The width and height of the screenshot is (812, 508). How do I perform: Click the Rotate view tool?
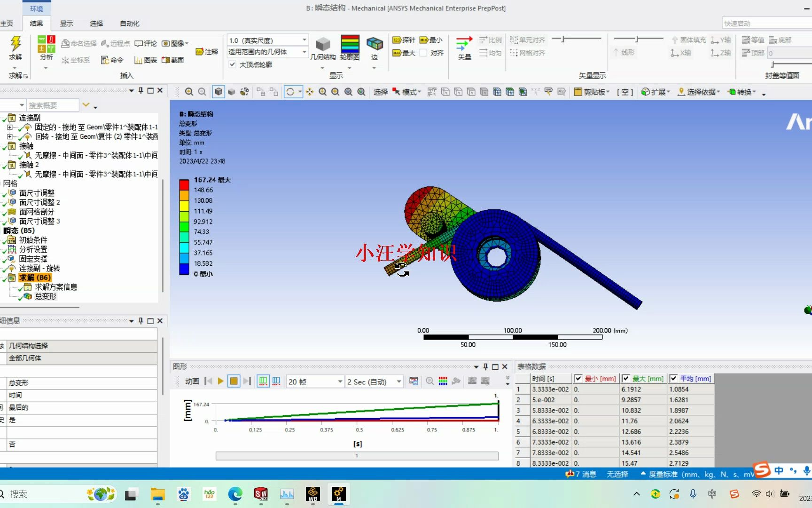pyautogui.click(x=290, y=92)
